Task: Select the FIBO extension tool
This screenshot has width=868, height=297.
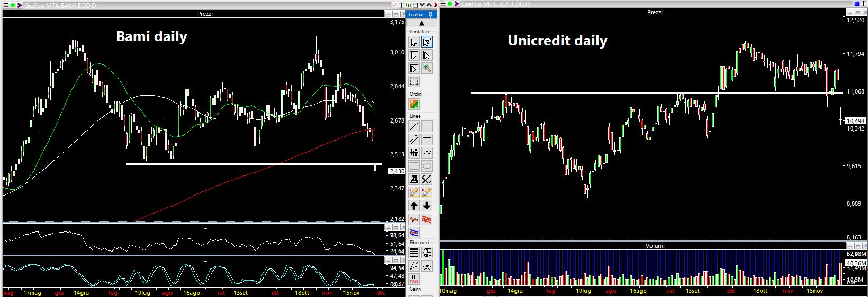Action: tap(427, 253)
